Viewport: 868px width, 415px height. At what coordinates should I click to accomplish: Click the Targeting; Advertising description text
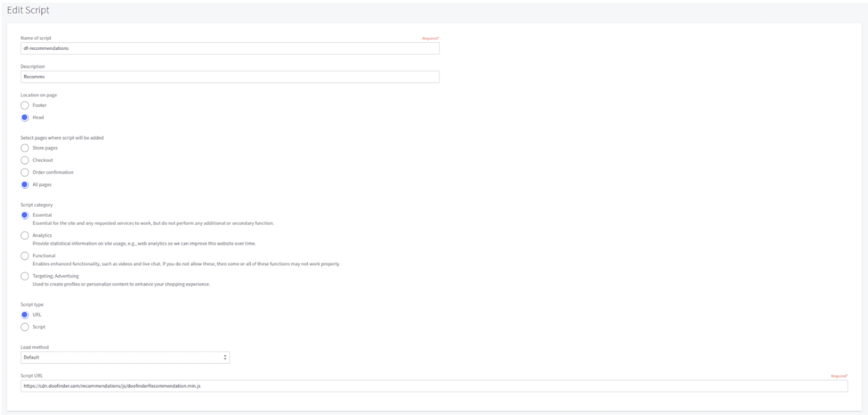121,285
